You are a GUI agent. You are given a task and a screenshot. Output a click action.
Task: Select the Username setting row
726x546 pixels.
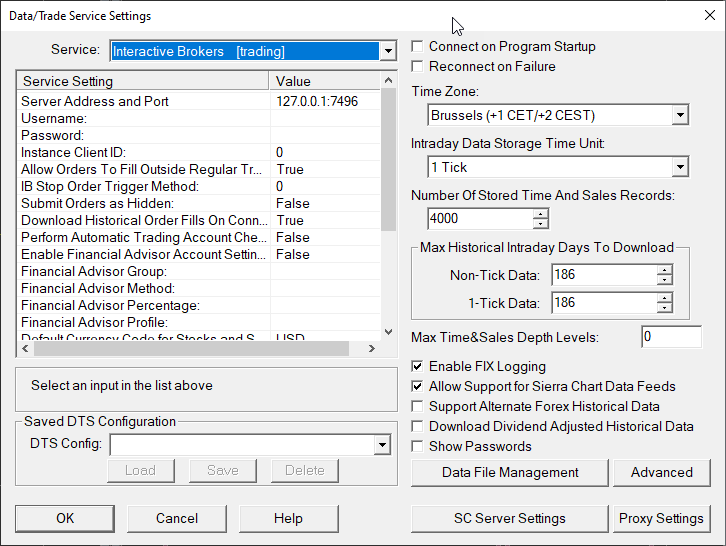pyautogui.click(x=199, y=119)
